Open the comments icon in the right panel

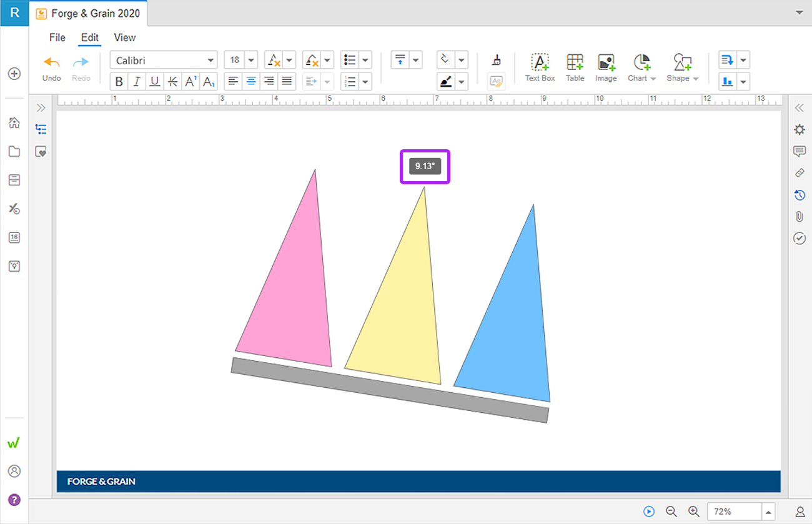click(x=799, y=151)
